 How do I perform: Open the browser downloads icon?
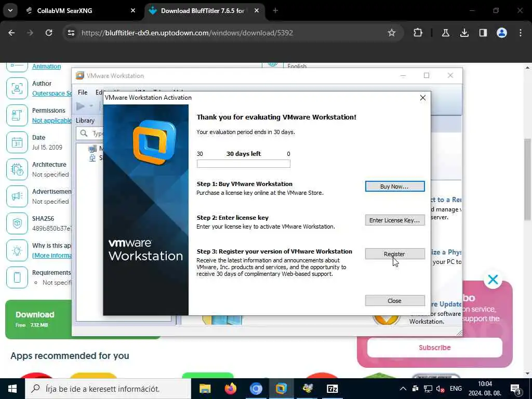click(x=464, y=33)
